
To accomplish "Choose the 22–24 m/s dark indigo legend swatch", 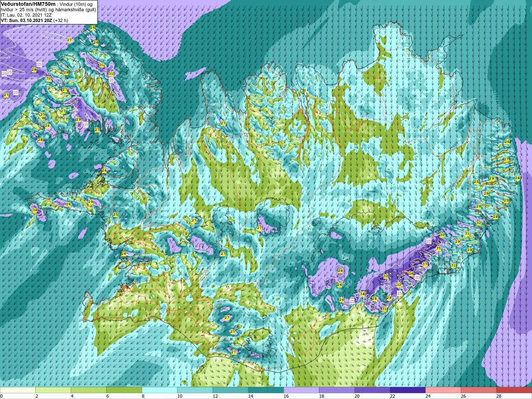I will 408,390.
